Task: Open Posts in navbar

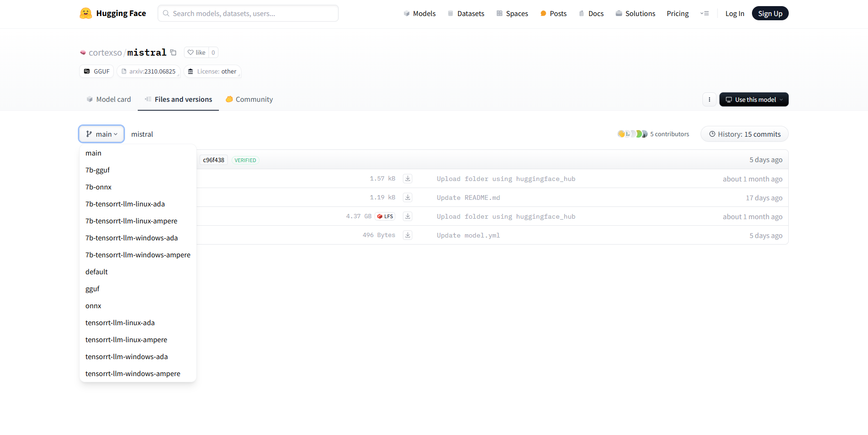Action: click(553, 13)
